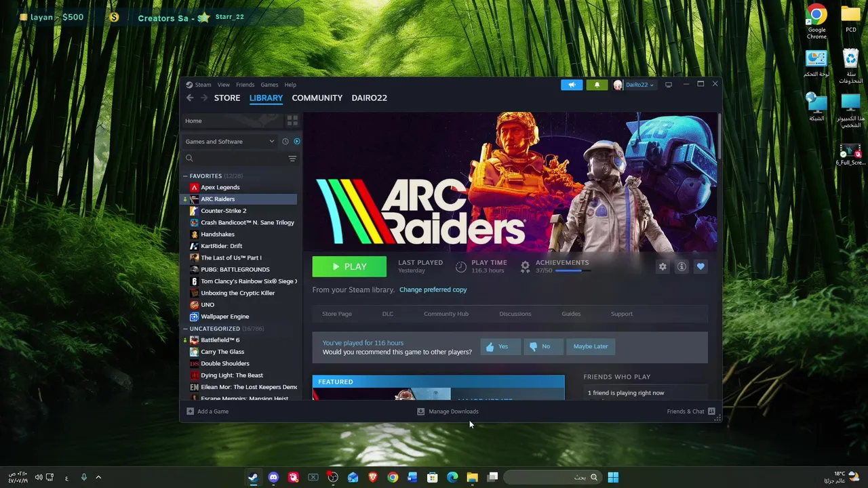
Task: Open the DAIRO22 profile tab
Action: [x=369, y=98]
